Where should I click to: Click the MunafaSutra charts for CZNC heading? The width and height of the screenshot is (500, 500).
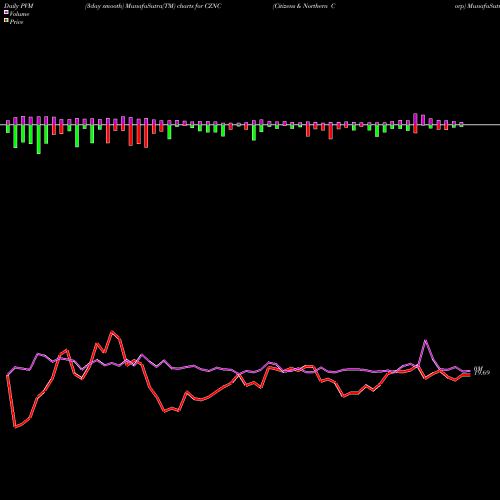click(x=153, y=6)
